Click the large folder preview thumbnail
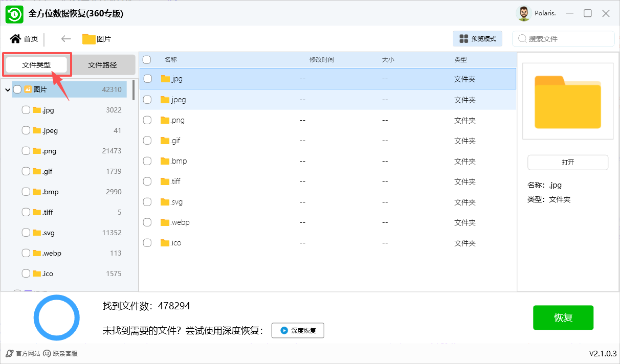Screen dimensions: 620x364 pyautogui.click(x=567, y=101)
